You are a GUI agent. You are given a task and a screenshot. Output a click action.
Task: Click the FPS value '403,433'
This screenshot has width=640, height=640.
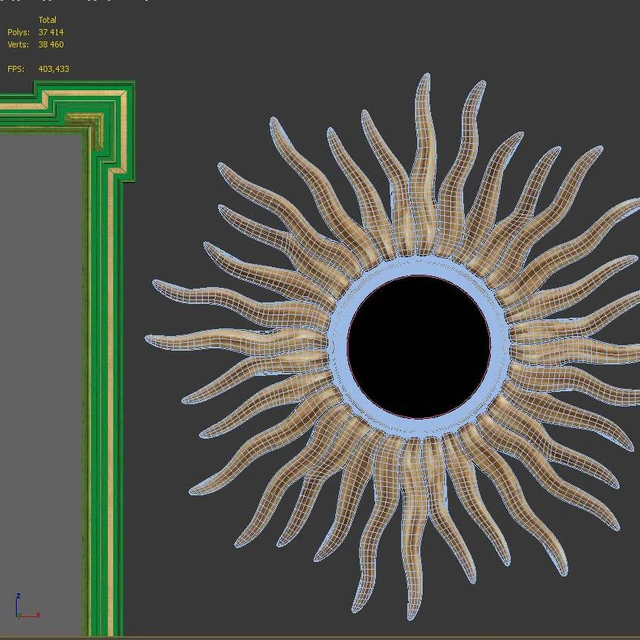[54, 69]
